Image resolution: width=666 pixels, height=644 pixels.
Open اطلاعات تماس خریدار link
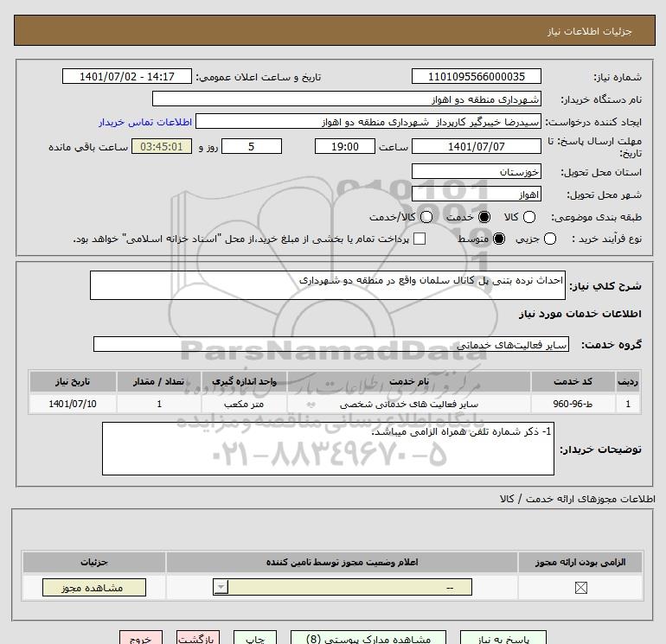[x=145, y=122]
